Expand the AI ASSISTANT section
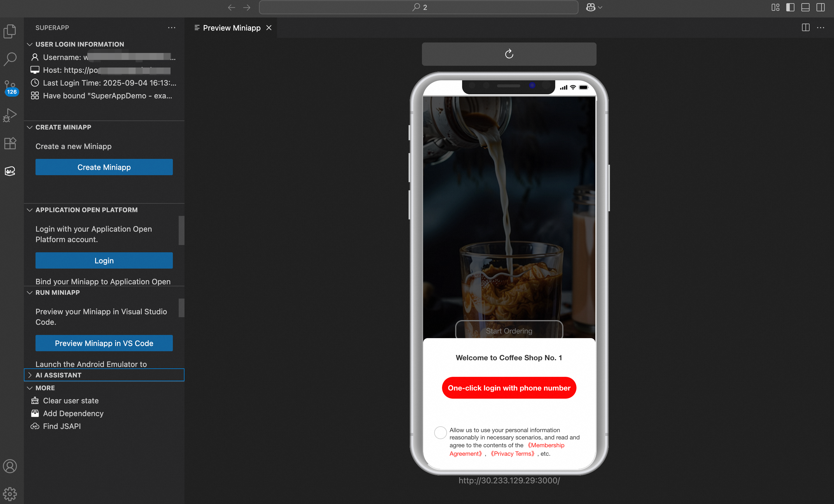 point(58,375)
